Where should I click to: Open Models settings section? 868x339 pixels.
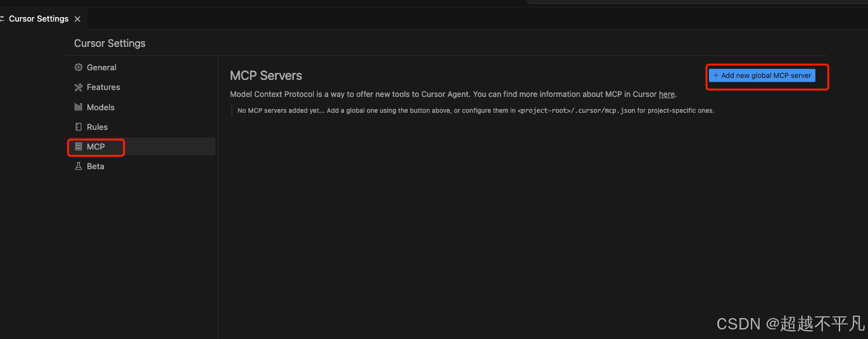click(x=141, y=107)
